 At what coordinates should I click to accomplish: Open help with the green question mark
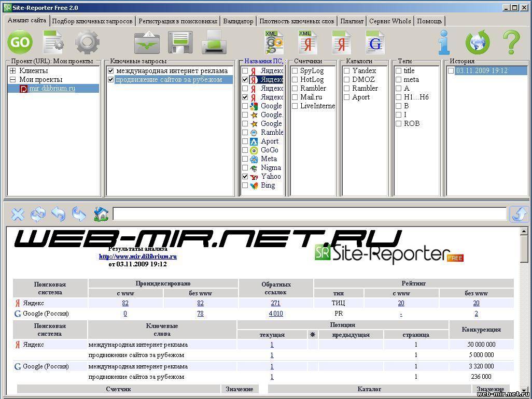pos(511,42)
